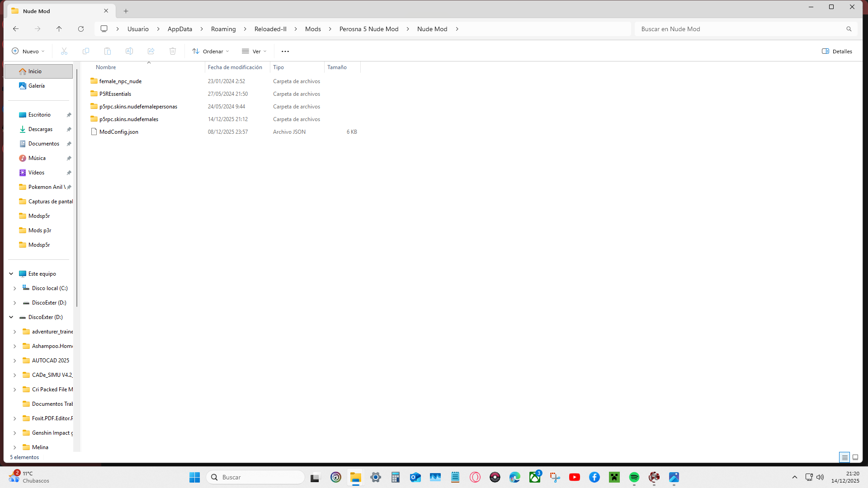Viewport: 868px width, 488px height.
Task: Click the Share icon in toolbar
Action: 151,51
